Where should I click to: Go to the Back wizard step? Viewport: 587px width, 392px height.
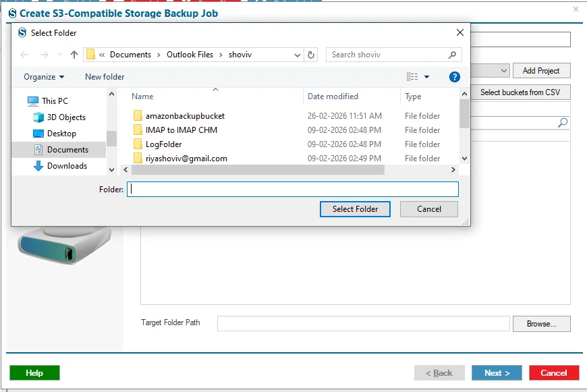[439, 373]
